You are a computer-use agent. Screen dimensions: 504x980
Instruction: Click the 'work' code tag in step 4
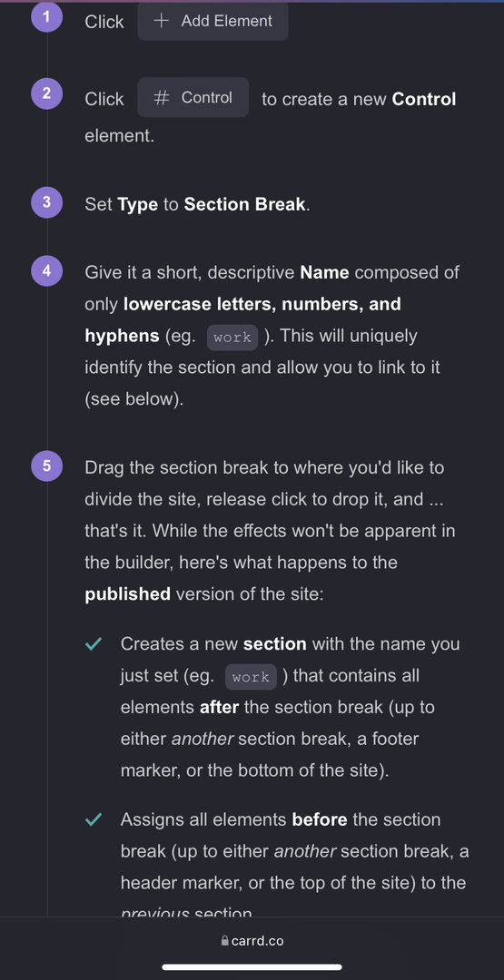(232, 338)
